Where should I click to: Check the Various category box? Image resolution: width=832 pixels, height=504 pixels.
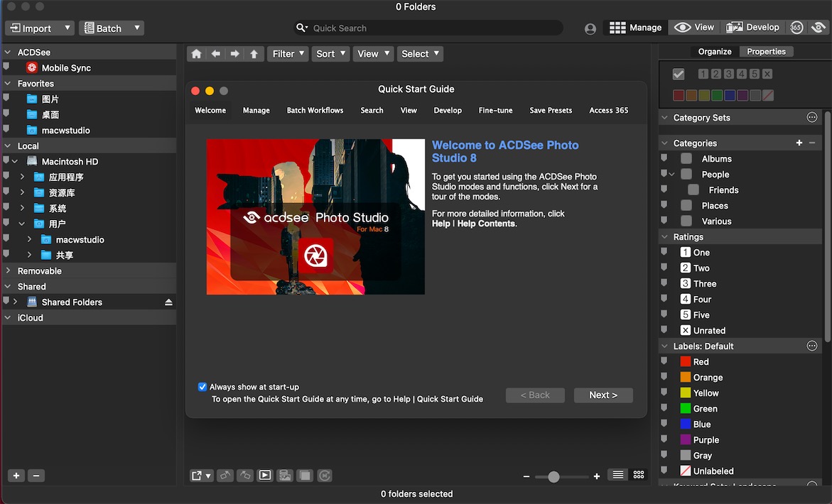(686, 221)
